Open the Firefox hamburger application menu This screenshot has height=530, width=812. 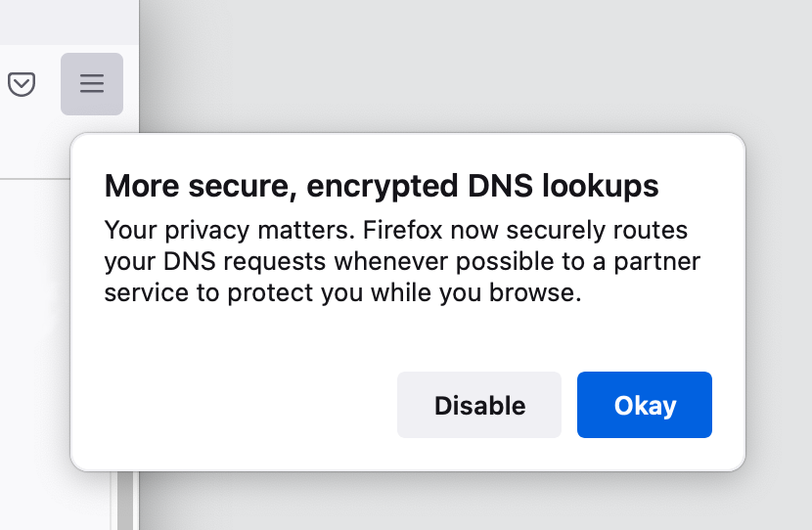92,84
